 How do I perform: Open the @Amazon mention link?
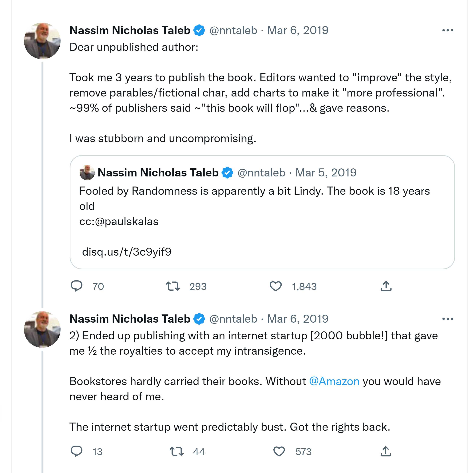(x=334, y=381)
